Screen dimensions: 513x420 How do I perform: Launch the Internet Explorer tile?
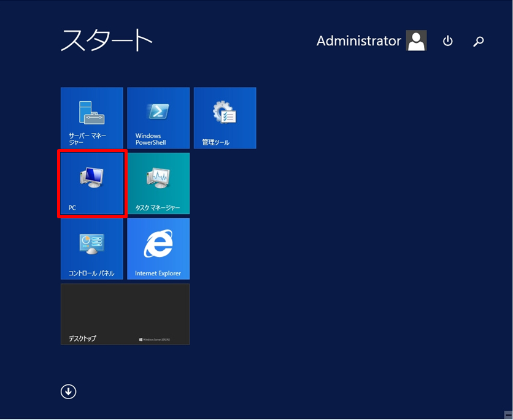click(158, 249)
